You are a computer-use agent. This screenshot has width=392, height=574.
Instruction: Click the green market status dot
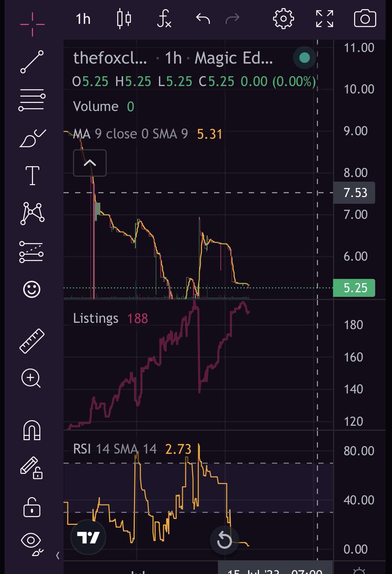point(305,58)
